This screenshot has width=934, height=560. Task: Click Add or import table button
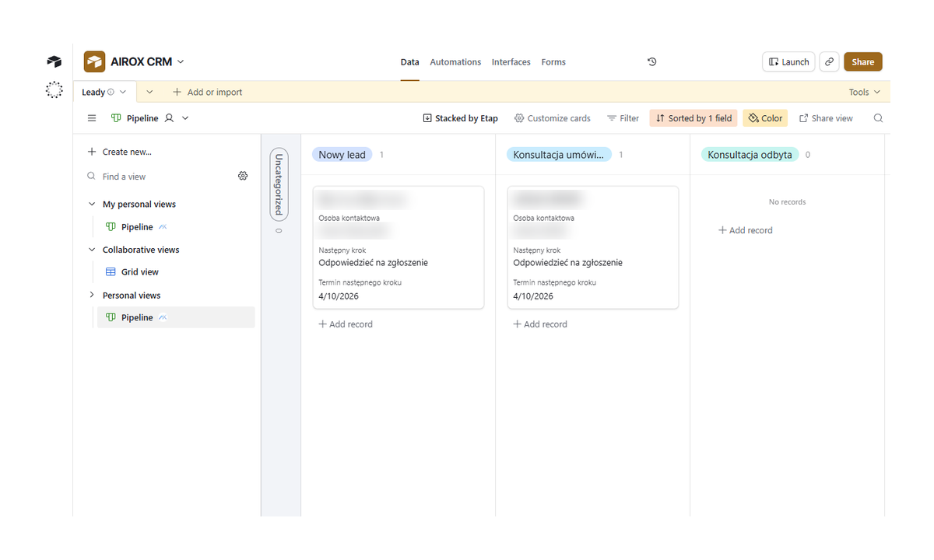pyautogui.click(x=208, y=92)
